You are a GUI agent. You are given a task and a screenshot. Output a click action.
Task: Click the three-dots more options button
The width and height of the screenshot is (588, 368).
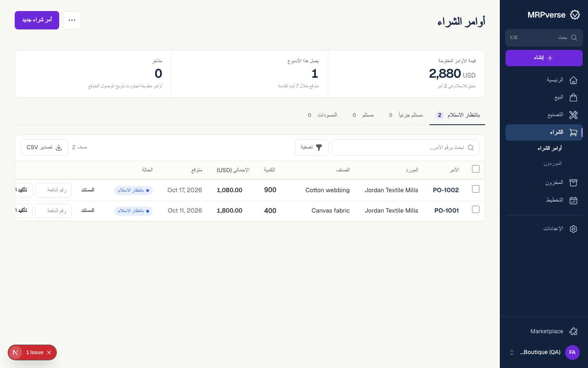pyautogui.click(x=72, y=20)
